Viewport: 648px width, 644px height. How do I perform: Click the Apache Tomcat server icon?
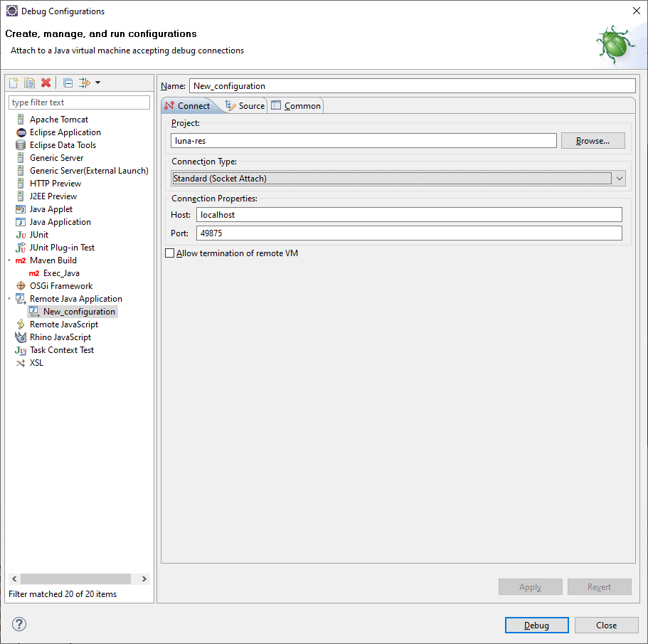(x=21, y=120)
